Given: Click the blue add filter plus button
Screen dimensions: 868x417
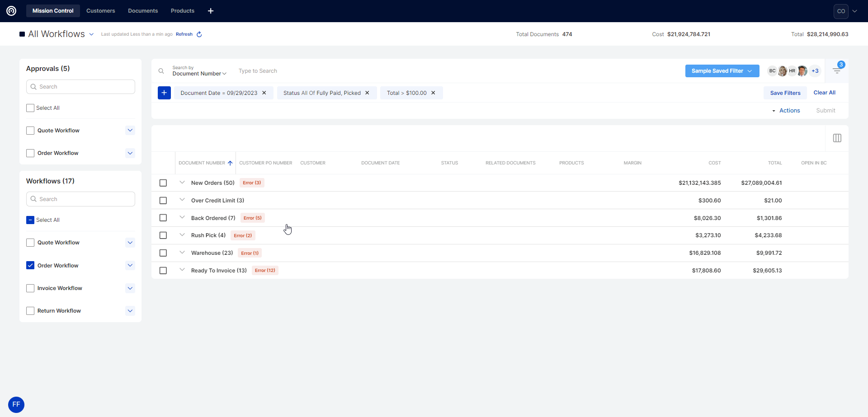Looking at the screenshot, I should [164, 93].
